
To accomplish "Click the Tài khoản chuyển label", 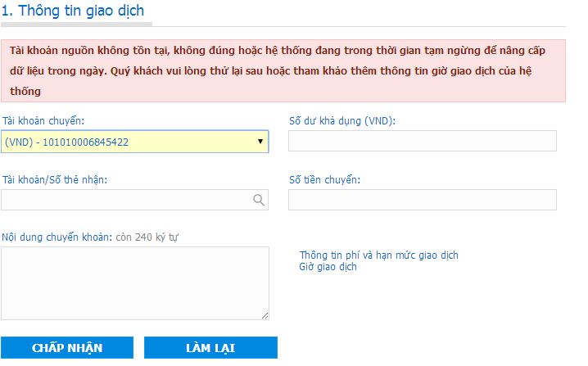I will click(43, 121).
